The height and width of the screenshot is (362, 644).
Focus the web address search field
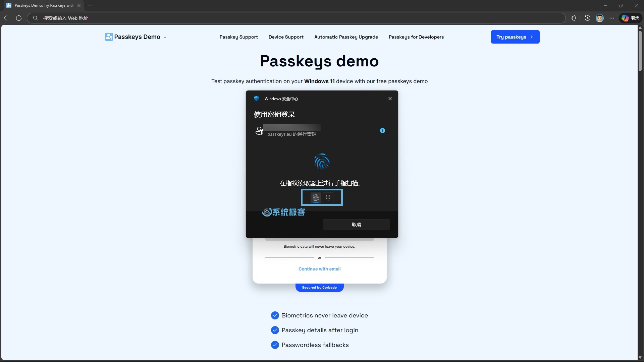[x=295, y=18]
